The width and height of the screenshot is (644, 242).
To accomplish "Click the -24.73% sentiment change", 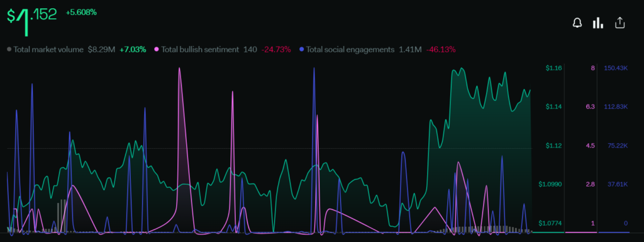I will tap(276, 49).
